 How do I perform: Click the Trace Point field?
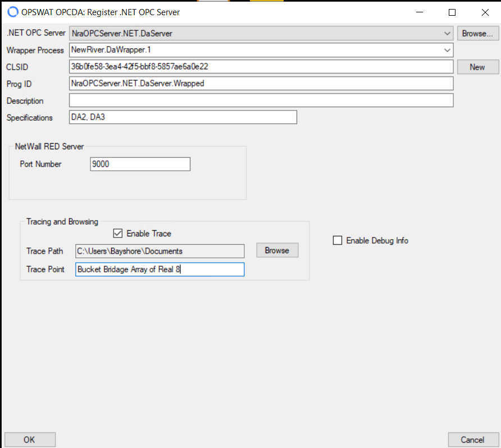click(160, 269)
